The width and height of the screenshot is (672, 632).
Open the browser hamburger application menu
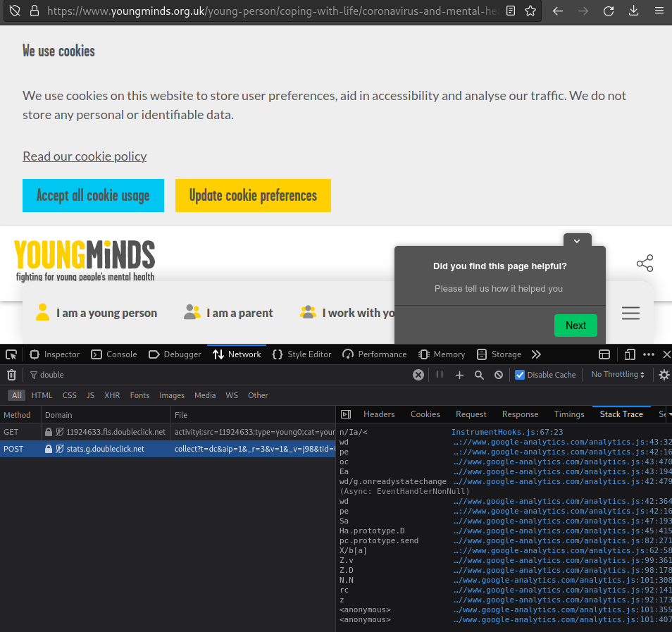pos(659,11)
